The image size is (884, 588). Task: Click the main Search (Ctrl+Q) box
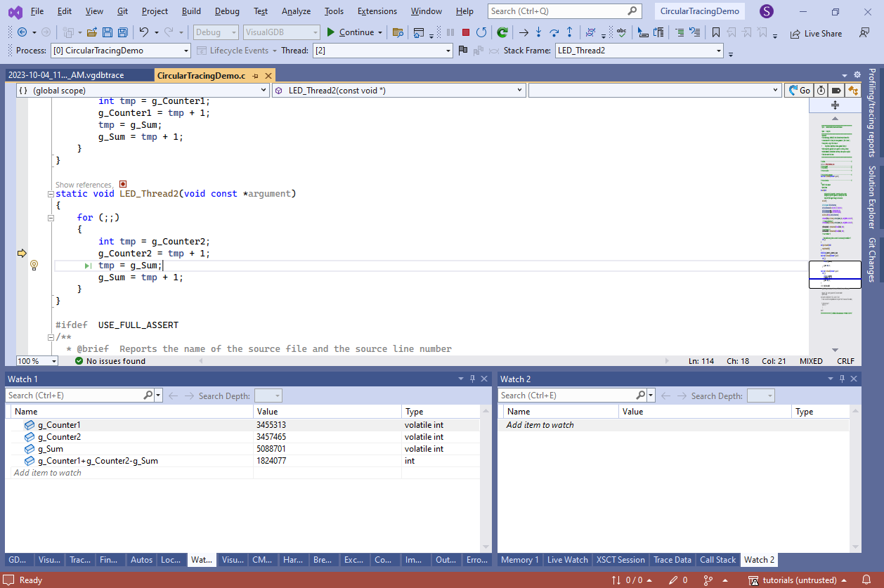[564, 11]
